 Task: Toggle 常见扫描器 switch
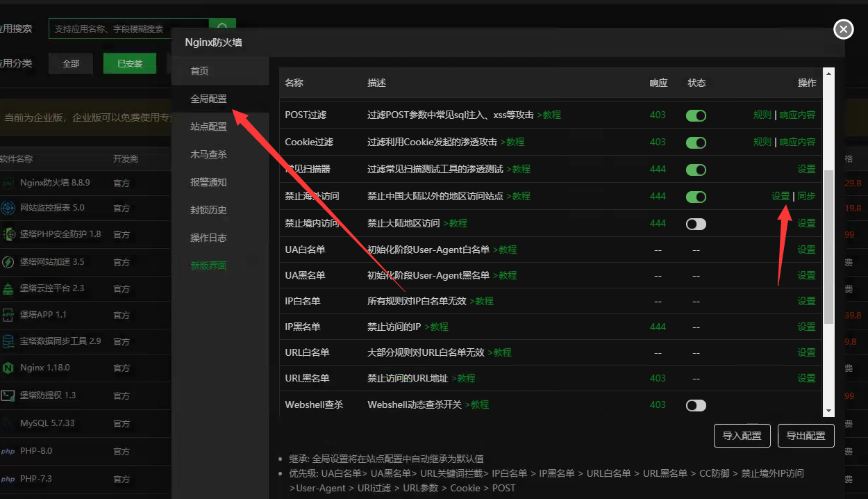[696, 170]
